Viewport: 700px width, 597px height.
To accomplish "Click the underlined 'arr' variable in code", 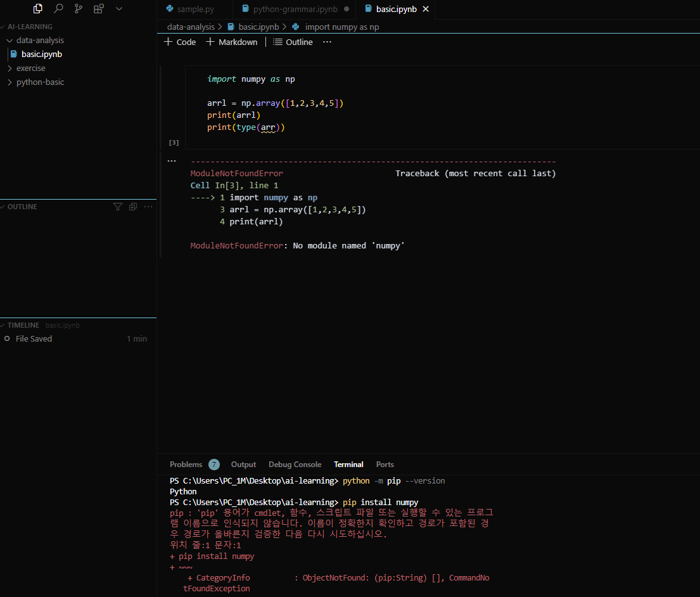I will pos(268,127).
